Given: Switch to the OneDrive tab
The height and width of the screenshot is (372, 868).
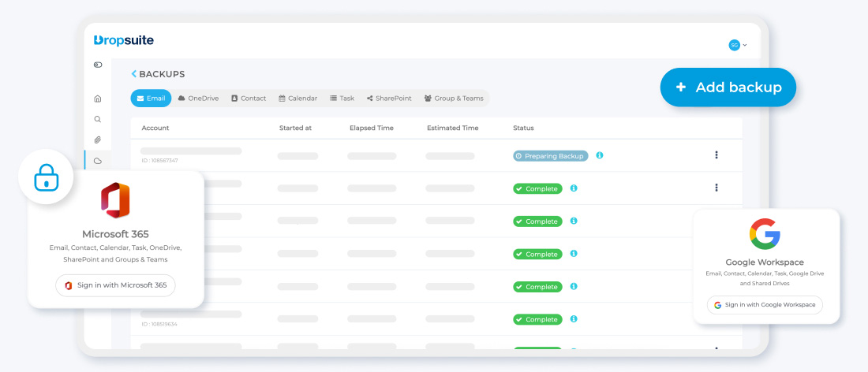Looking at the screenshot, I should 198,99.
